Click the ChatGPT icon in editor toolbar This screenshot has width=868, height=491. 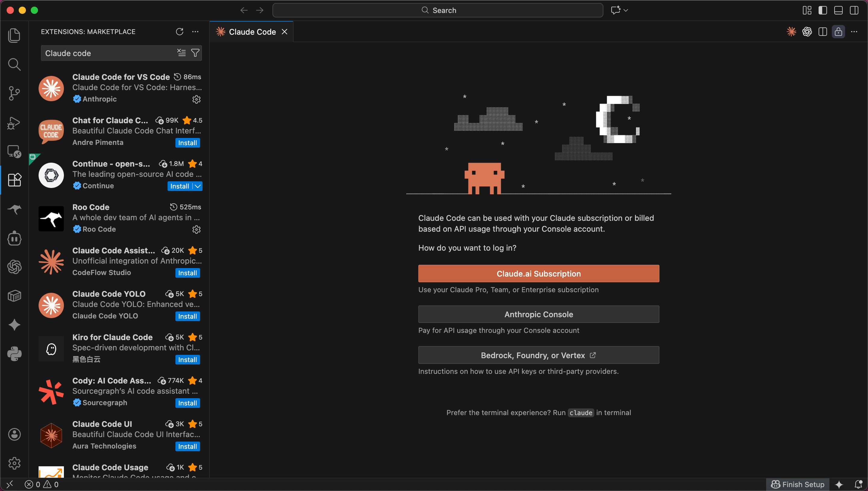point(807,32)
